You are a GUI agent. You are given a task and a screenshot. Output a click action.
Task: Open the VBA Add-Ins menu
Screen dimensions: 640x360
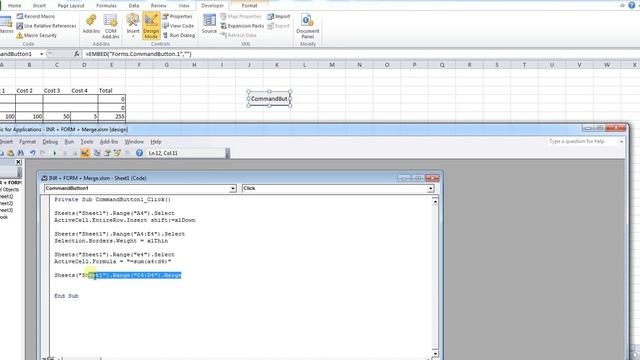109,142
